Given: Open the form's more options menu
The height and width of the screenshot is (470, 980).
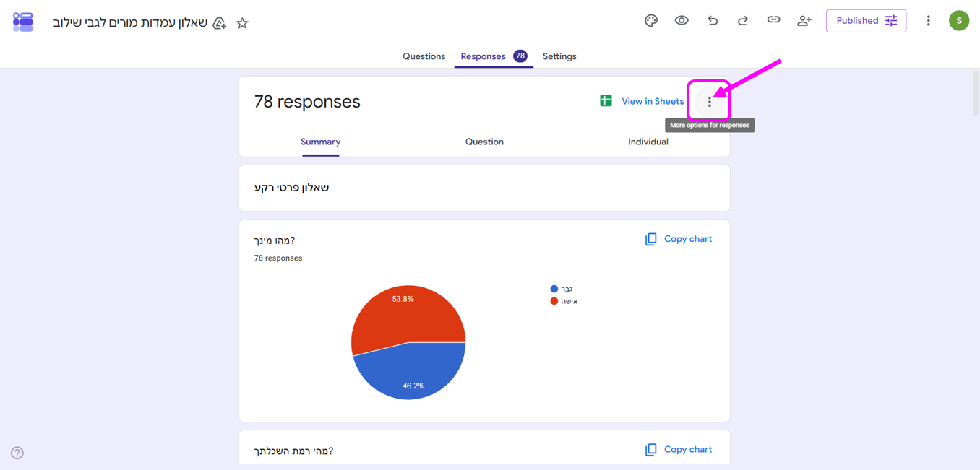Looking at the screenshot, I should (929, 21).
